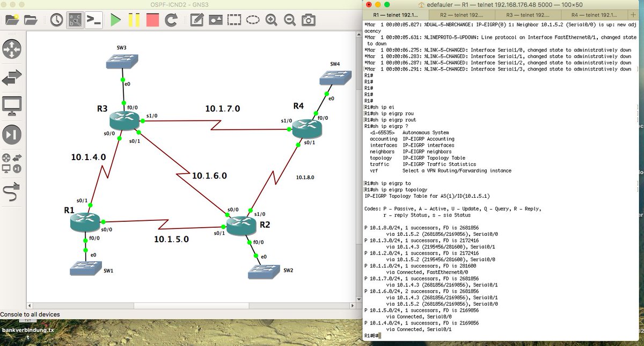Select the draw ellipse tool
Image resolution: width=644 pixels, height=346 pixels.
point(252,20)
